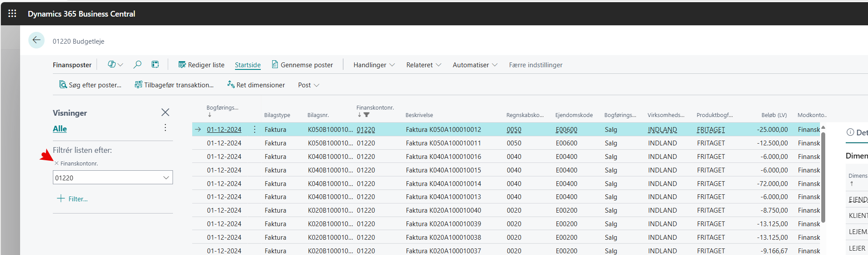Select the LEJER dimension row

coord(857,248)
